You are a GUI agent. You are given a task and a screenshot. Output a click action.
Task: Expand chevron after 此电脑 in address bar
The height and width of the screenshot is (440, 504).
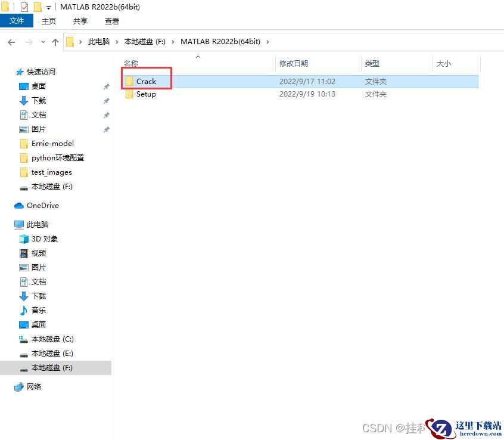coord(117,42)
